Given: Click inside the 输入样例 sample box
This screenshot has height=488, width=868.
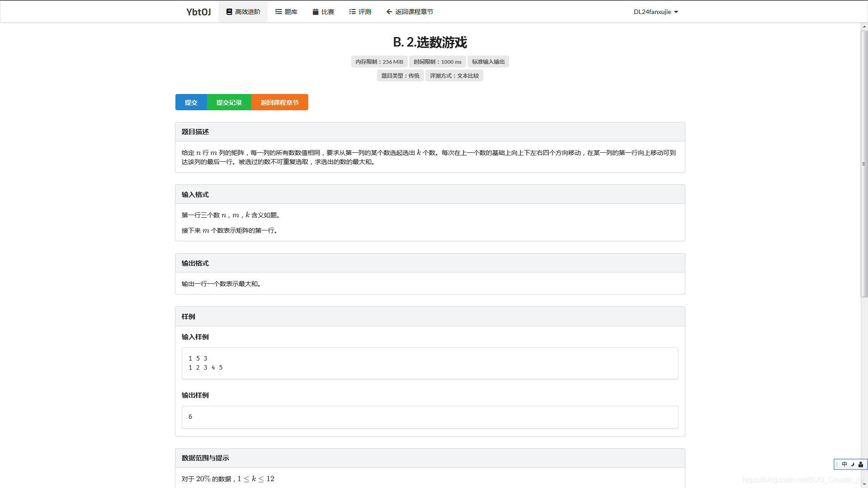Looking at the screenshot, I should click(429, 363).
